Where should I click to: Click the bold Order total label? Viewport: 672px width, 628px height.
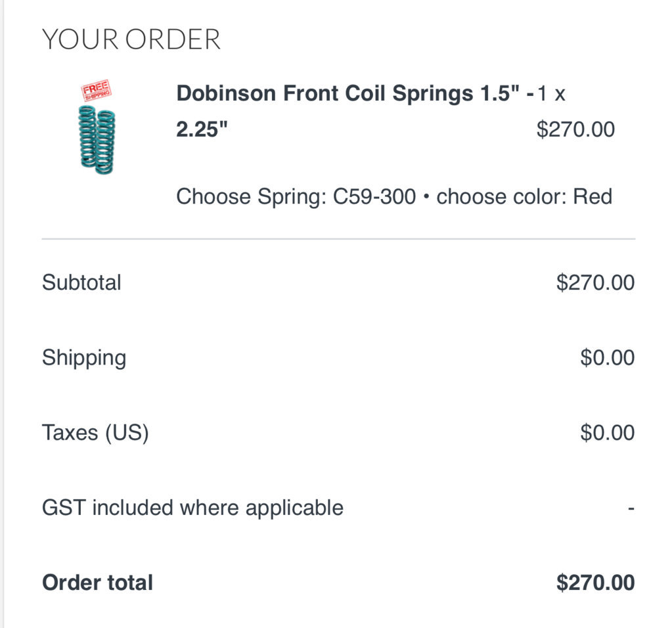click(97, 583)
